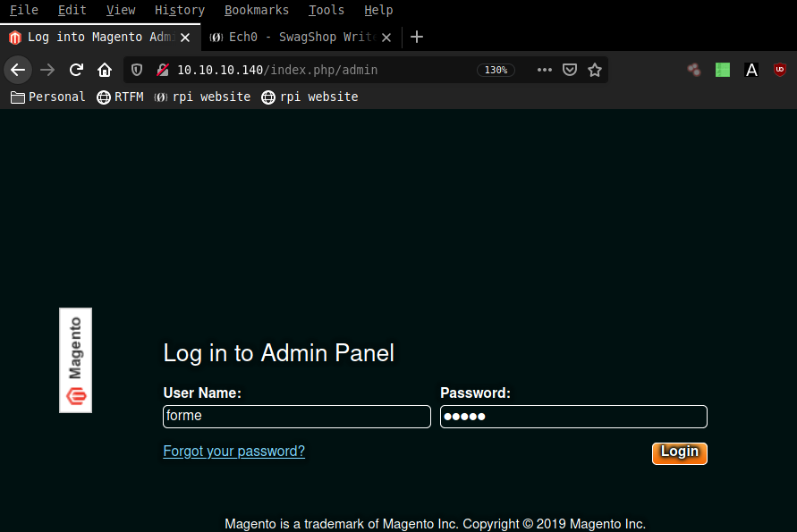The image size is (797, 532).
Task: Open a new browser tab
Action: [x=417, y=37]
